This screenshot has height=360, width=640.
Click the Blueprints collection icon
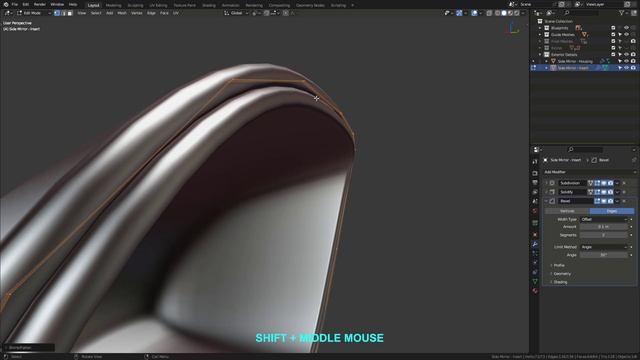pyautogui.click(x=547, y=28)
